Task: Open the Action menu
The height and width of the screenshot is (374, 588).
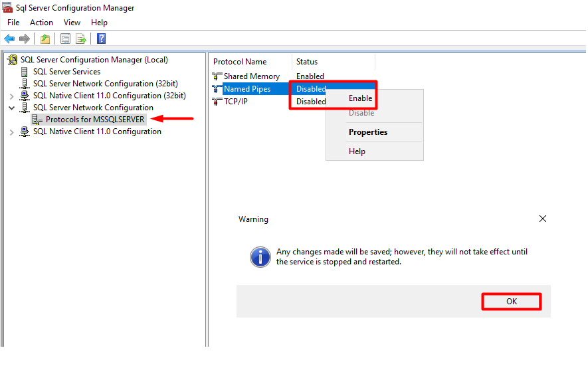Action: coord(41,23)
